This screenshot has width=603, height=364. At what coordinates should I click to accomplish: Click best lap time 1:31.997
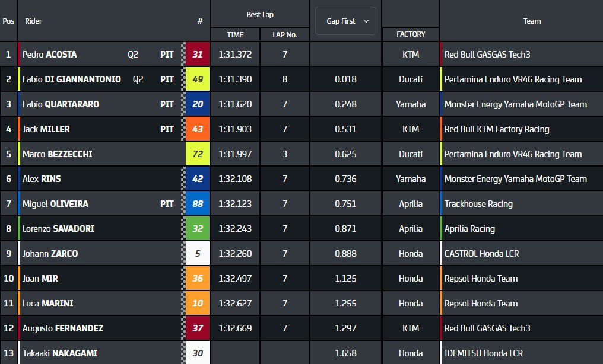tap(235, 154)
